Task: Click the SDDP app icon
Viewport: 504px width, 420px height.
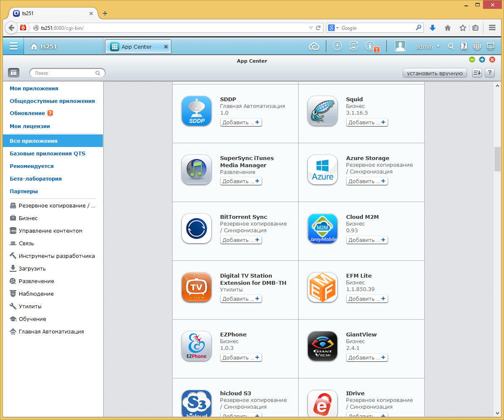Action: 197,111
